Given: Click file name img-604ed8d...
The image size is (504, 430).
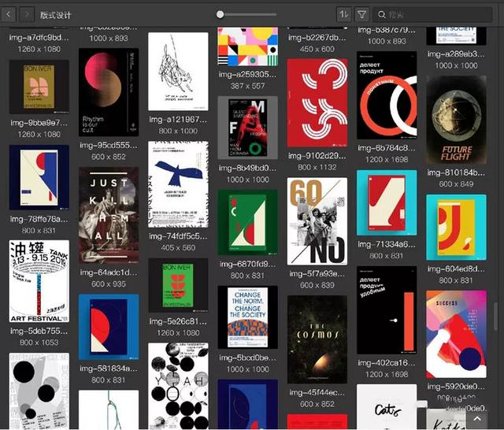Looking at the screenshot, I should [x=456, y=269].
